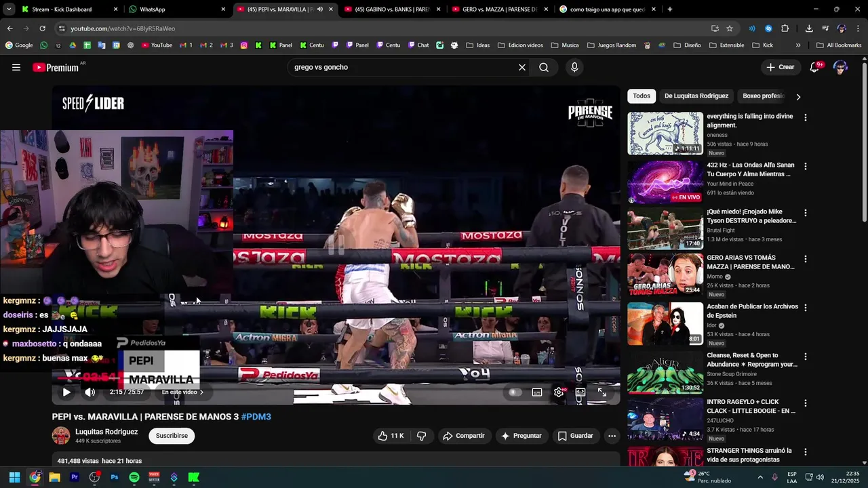Screen dimensions: 868x488
Task: Toggle subtitles in the video player
Action: pyautogui.click(x=537, y=392)
